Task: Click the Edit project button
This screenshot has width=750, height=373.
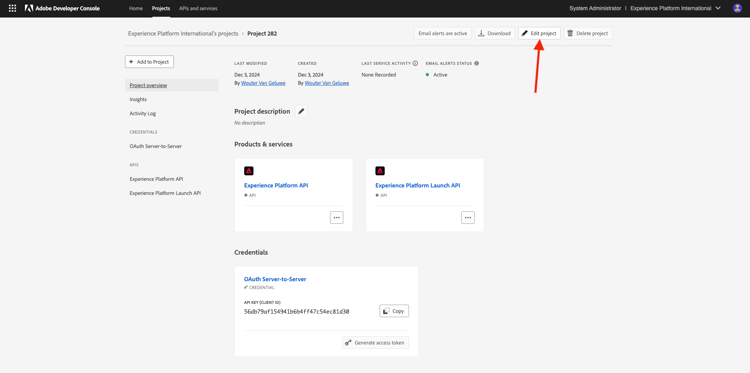Action: (539, 33)
